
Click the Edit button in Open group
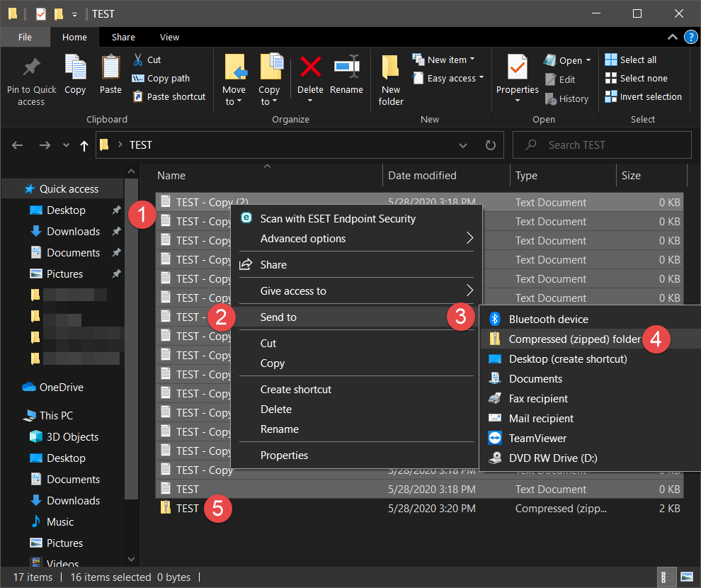[x=560, y=79]
